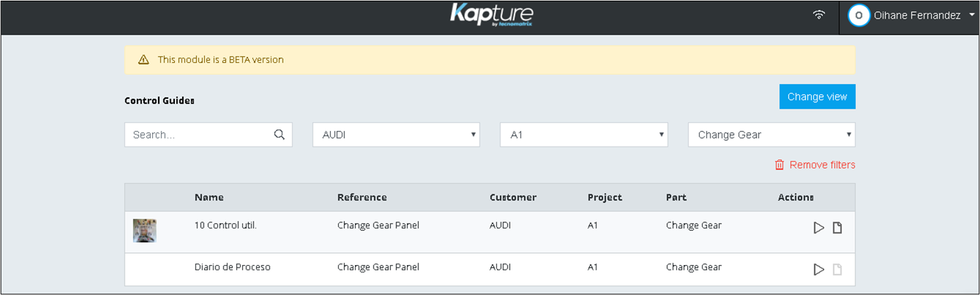
Task: Click Change Gear Panel in Diario row
Action: [378, 267]
